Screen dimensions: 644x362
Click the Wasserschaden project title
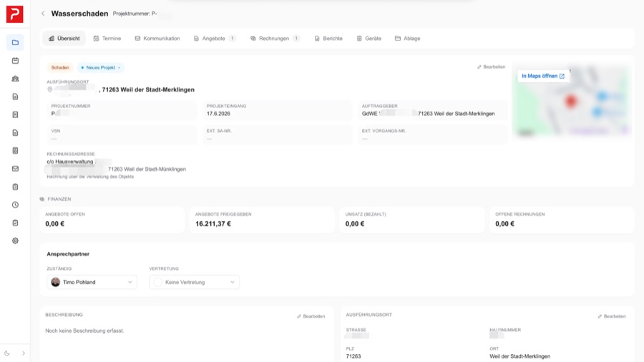coord(79,14)
